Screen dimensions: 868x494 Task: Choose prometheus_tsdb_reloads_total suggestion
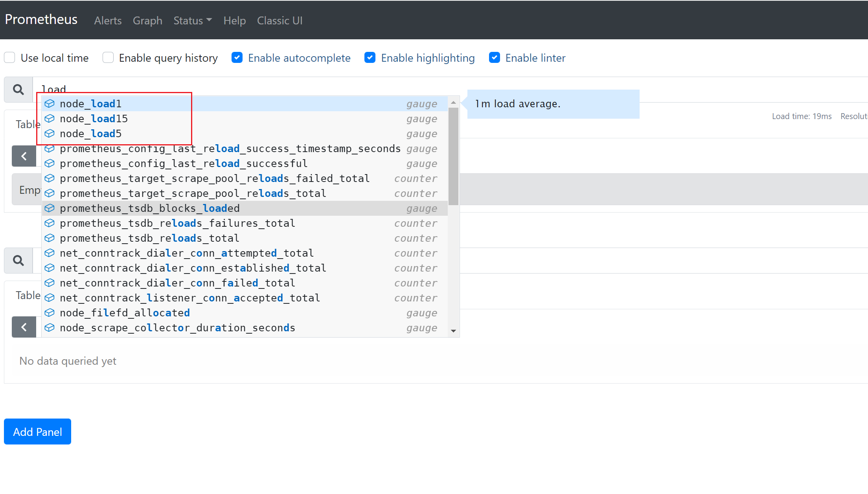[245, 238]
